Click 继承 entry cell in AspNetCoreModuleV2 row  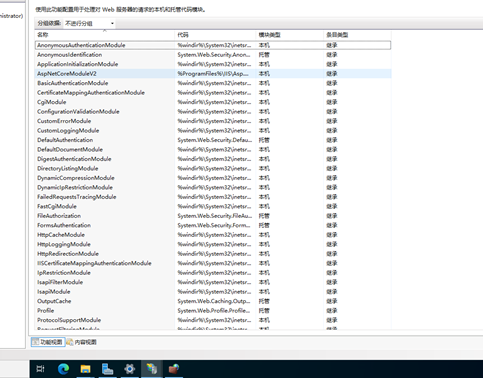[x=332, y=74]
